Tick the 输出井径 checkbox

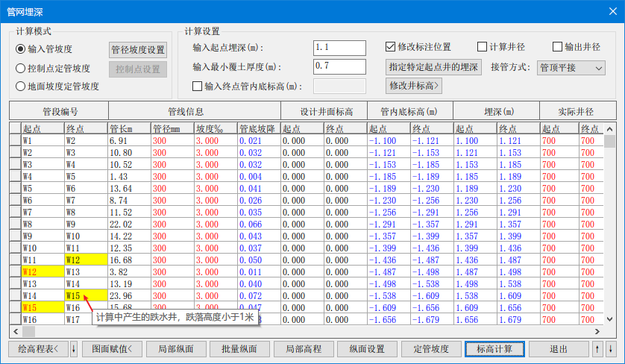pos(557,46)
